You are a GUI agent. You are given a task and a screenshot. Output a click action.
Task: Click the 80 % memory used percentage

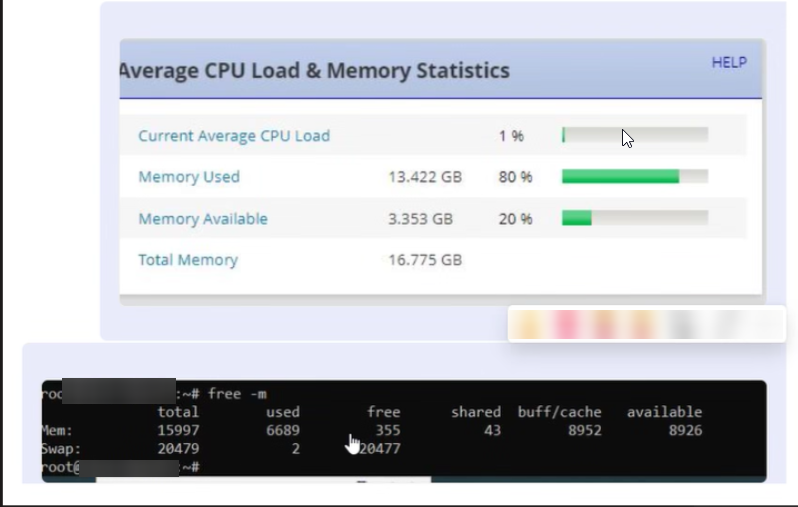515,177
